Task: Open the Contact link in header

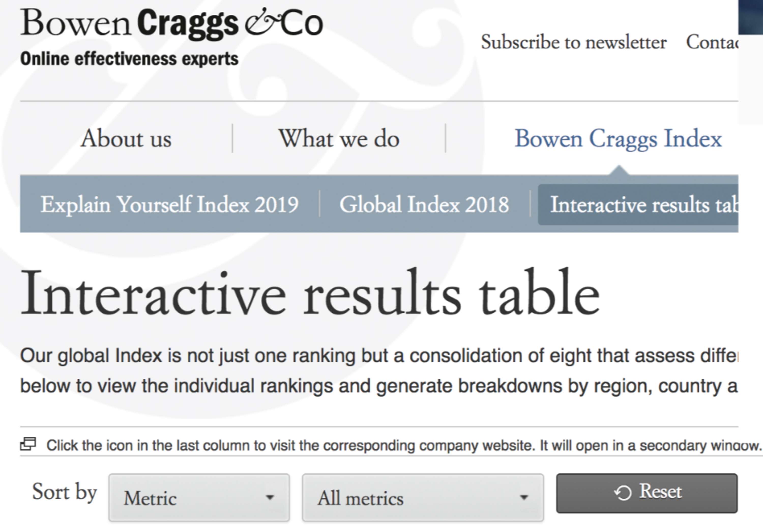Action: (712, 42)
